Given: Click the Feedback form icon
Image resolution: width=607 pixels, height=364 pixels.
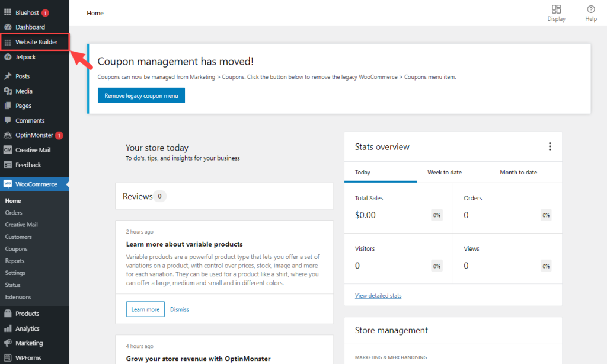Looking at the screenshot, I should click(8, 165).
